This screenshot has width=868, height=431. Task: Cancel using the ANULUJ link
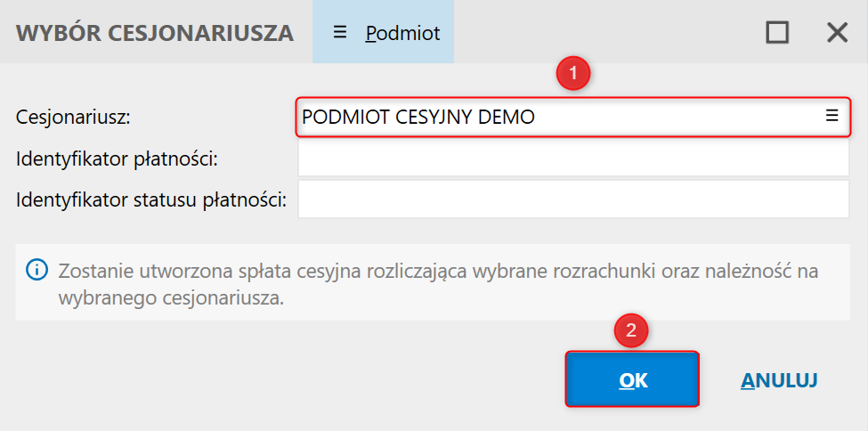click(x=779, y=380)
